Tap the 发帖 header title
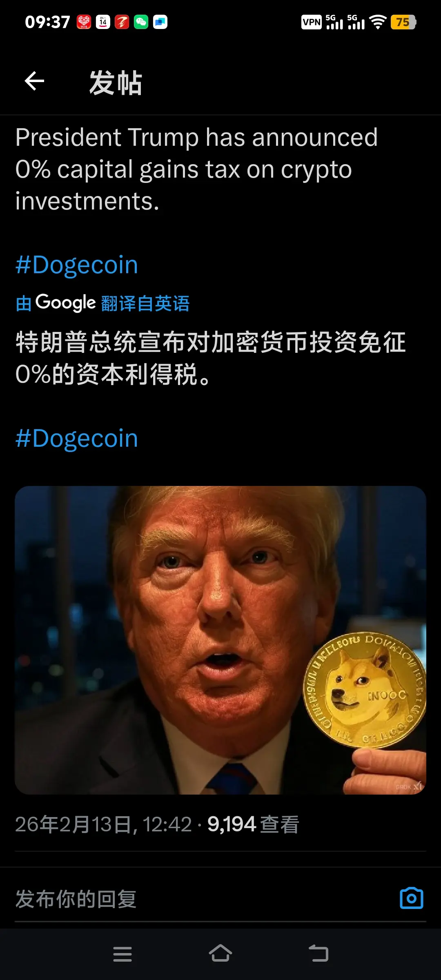441x980 pixels. click(x=116, y=83)
